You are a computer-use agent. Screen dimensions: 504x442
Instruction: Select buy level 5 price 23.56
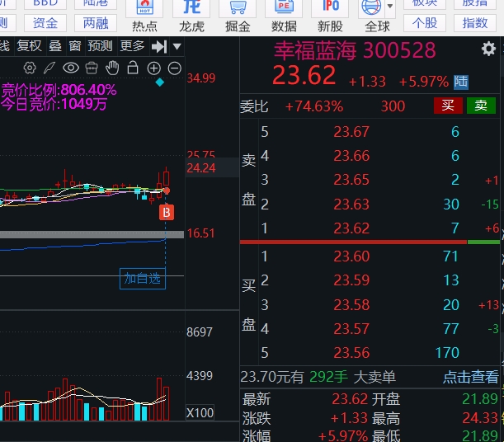(x=351, y=353)
